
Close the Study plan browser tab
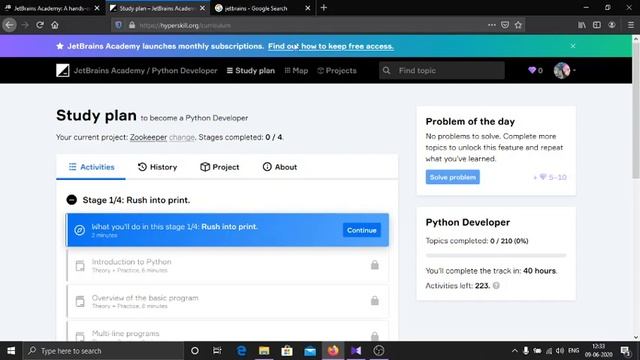click(x=202, y=8)
